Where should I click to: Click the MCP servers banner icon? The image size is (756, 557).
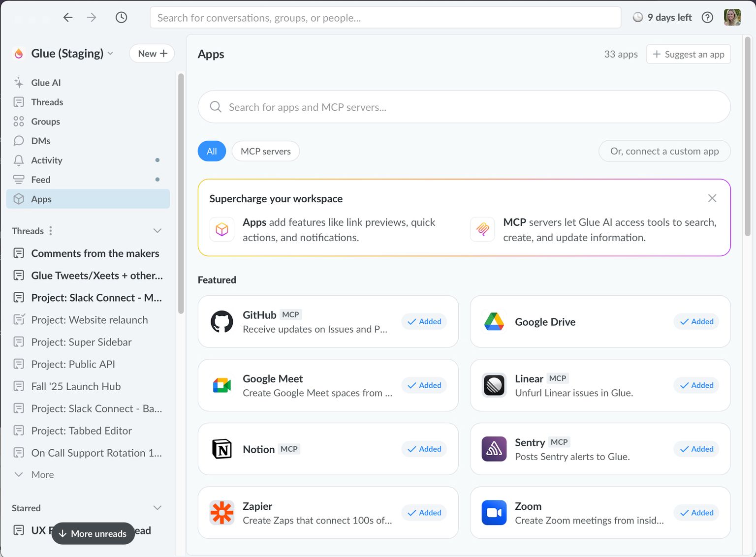pyautogui.click(x=482, y=229)
